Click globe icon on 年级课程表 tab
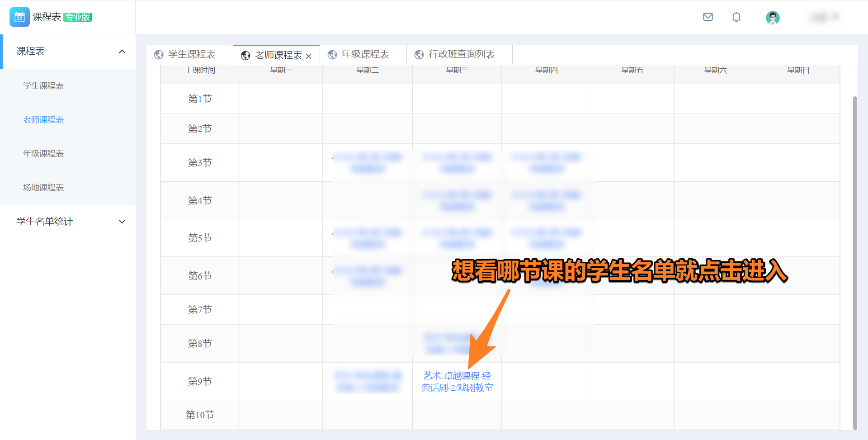The height and width of the screenshot is (440, 868). pos(332,55)
